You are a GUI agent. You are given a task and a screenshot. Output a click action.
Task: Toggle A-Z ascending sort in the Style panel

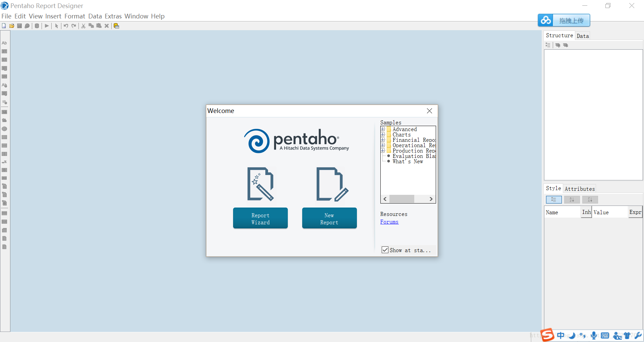(572, 199)
